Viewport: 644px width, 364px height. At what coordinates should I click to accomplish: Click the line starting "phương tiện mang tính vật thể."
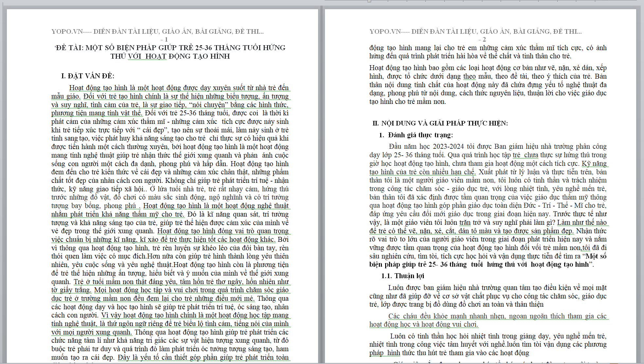170,113
